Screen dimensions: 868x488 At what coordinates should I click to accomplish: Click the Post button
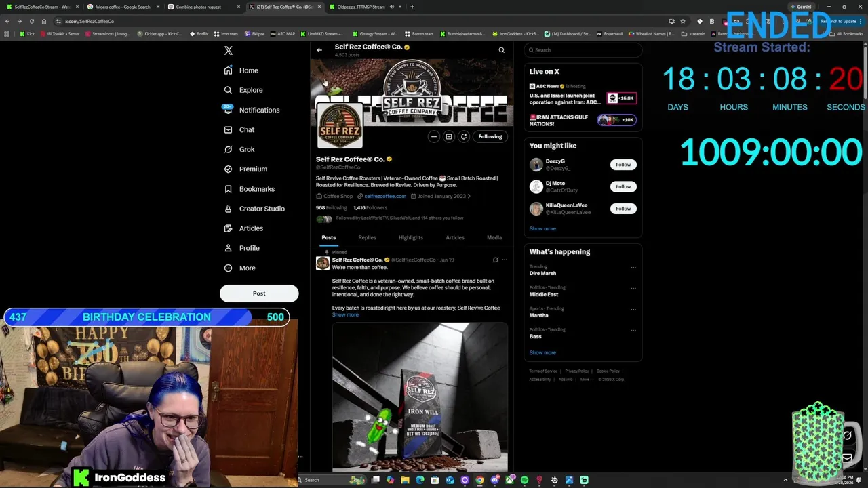click(259, 293)
